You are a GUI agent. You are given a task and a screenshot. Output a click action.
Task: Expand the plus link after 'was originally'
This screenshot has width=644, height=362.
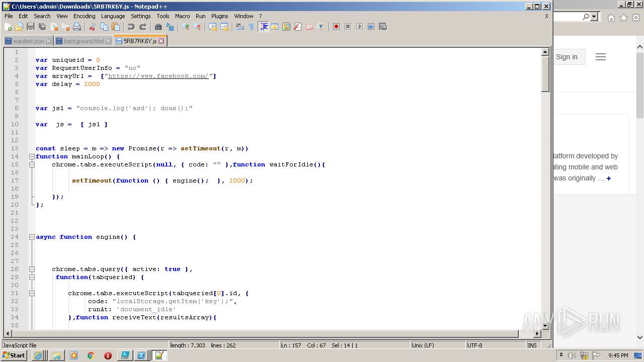tap(608, 178)
